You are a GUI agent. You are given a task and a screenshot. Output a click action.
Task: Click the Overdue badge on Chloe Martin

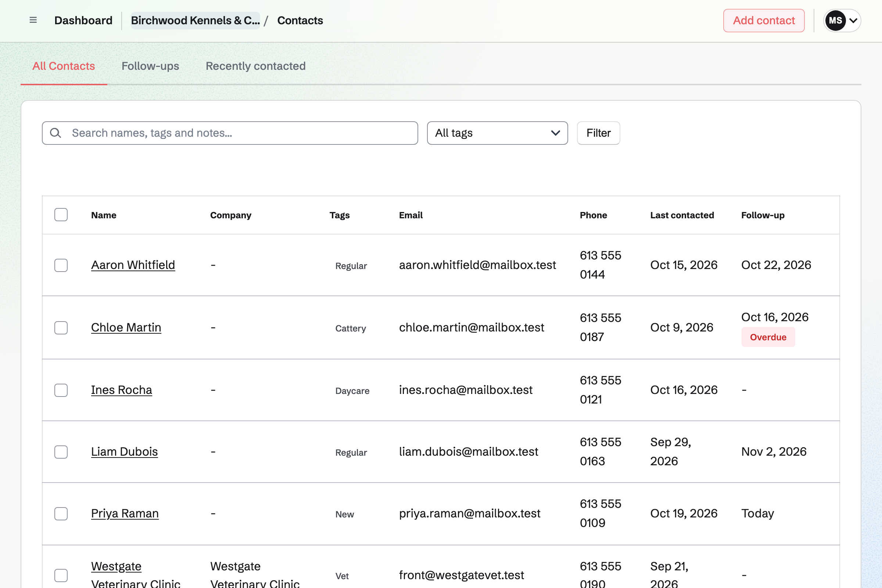coord(768,337)
